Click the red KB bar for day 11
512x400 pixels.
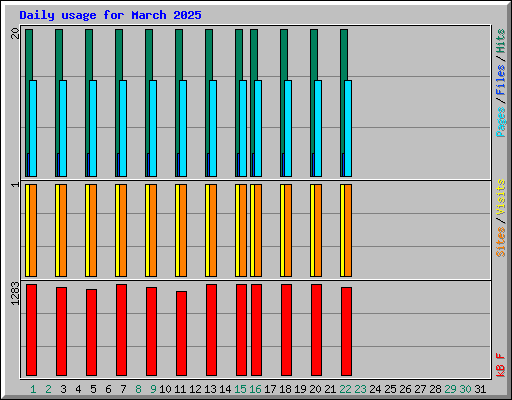[x=181, y=333]
